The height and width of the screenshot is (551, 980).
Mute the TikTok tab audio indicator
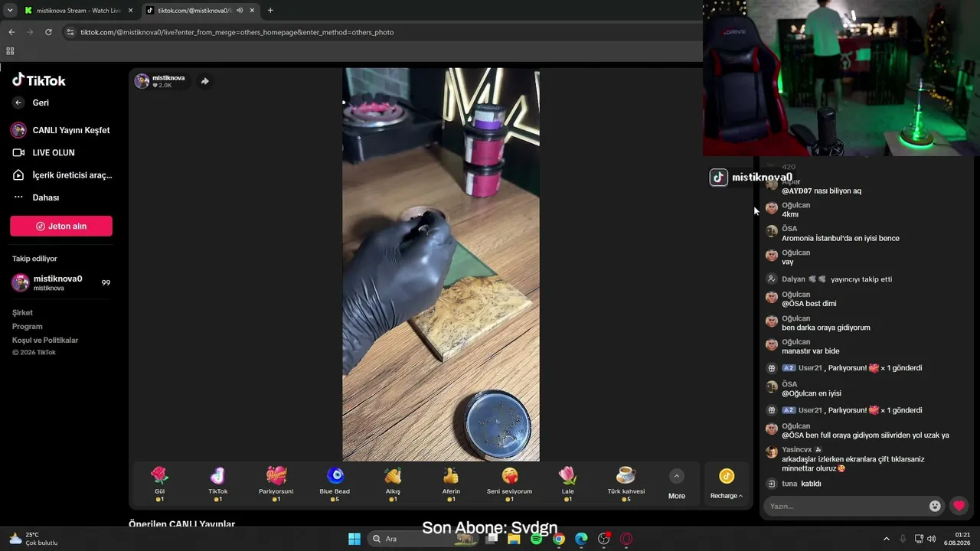240,11
